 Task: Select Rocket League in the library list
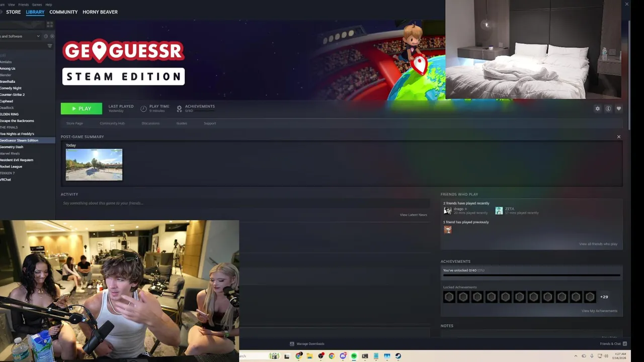coord(11,166)
